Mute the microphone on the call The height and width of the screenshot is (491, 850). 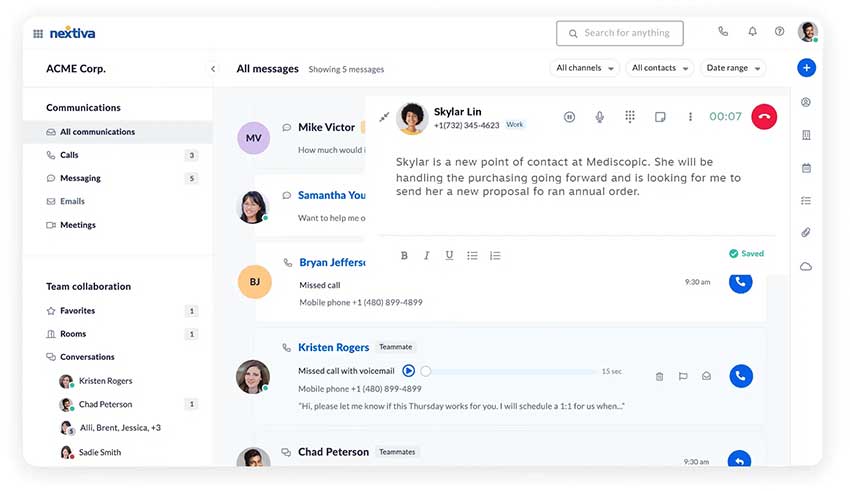[600, 117]
